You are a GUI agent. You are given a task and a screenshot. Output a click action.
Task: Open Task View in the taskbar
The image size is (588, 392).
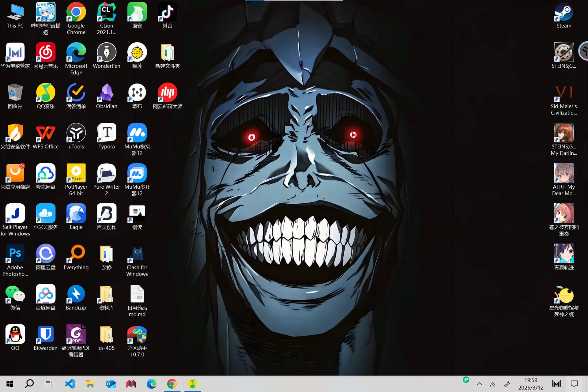49,384
